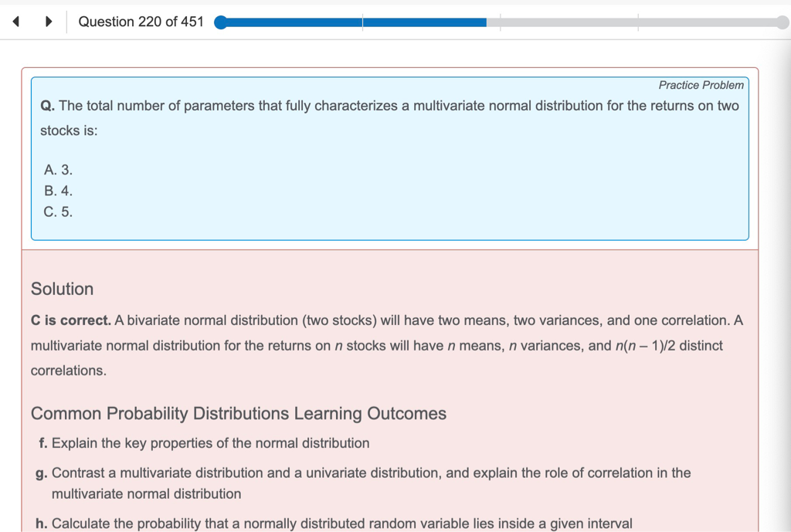Click the Question 220 of 451 counter
Viewport: 791px width, 532px height.
[141, 22]
